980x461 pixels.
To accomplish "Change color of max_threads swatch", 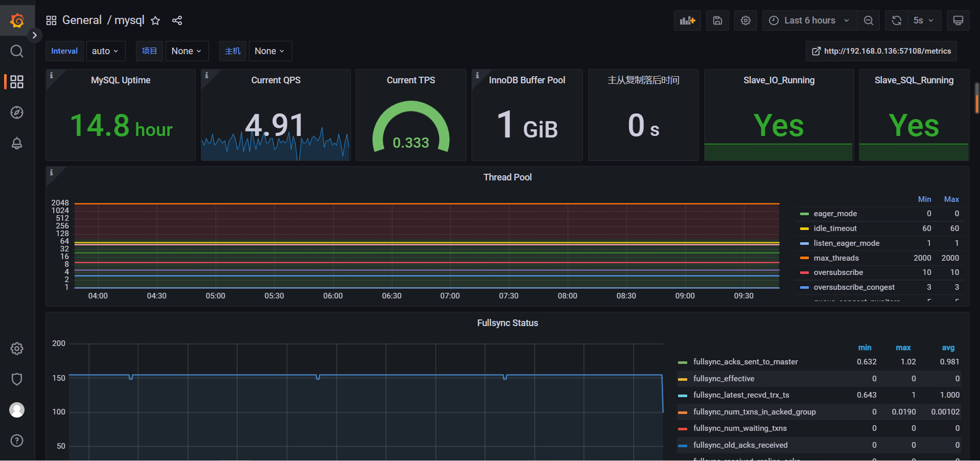I will 804,258.
